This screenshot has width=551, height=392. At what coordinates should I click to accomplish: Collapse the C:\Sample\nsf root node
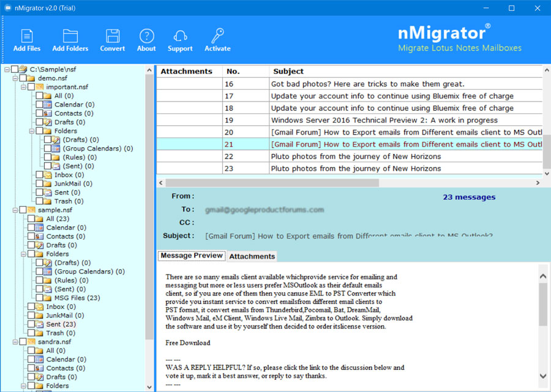(7, 70)
